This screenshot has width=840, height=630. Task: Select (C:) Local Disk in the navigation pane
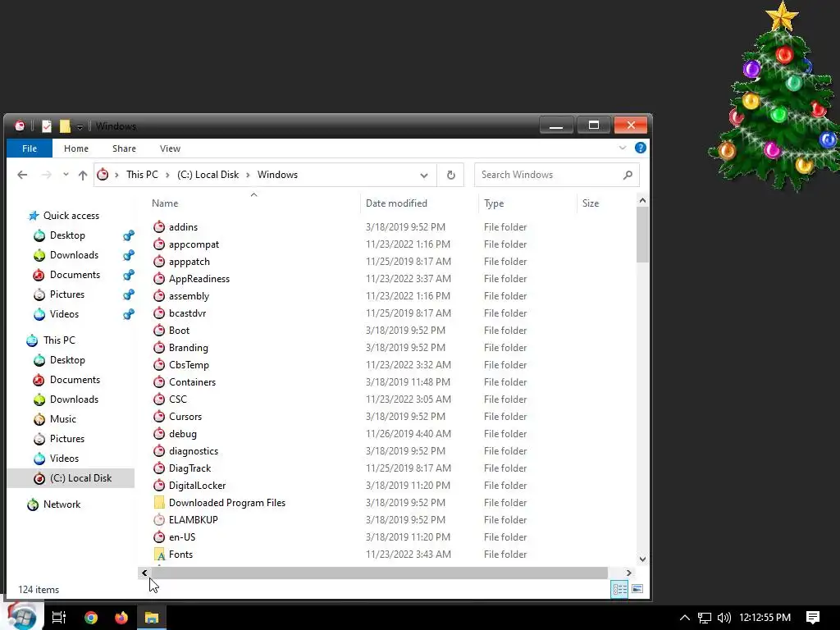(72, 478)
